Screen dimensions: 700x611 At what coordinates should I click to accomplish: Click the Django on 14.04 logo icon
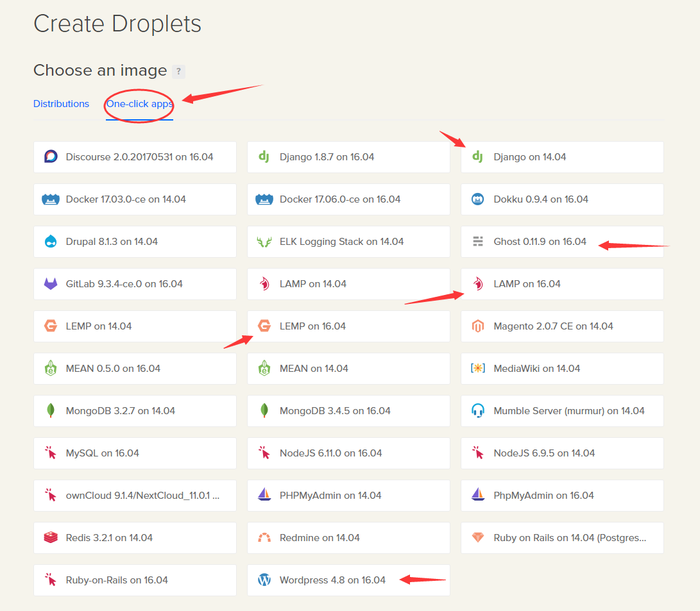pyautogui.click(x=477, y=156)
